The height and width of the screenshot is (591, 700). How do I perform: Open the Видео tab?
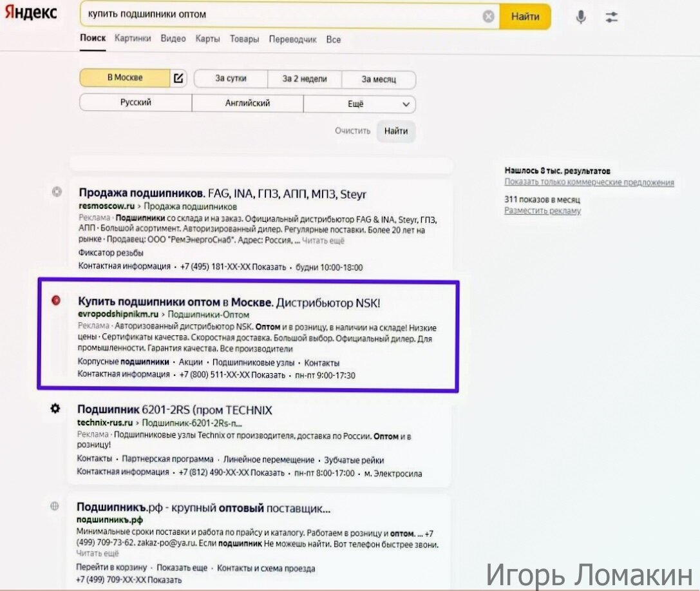[173, 39]
